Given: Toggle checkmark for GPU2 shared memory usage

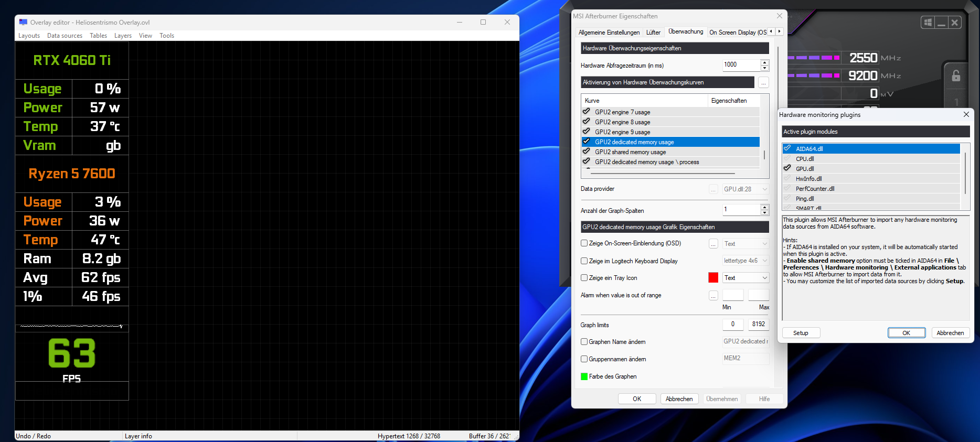Looking at the screenshot, I should (x=587, y=152).
